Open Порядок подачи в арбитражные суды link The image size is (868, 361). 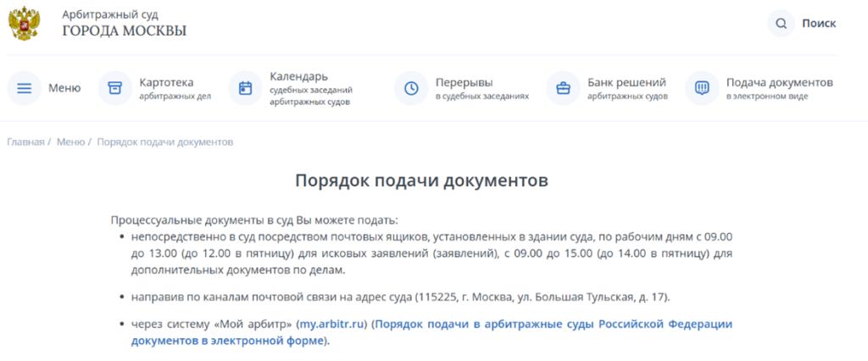431,333
